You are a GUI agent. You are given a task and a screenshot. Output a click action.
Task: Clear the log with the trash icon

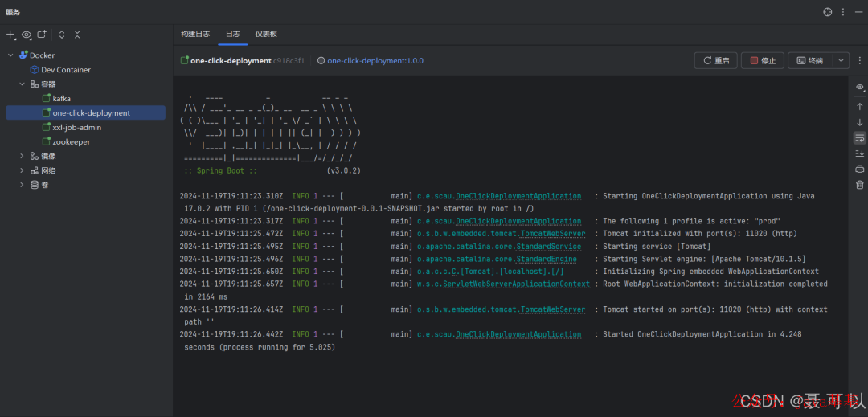(859, 185)
